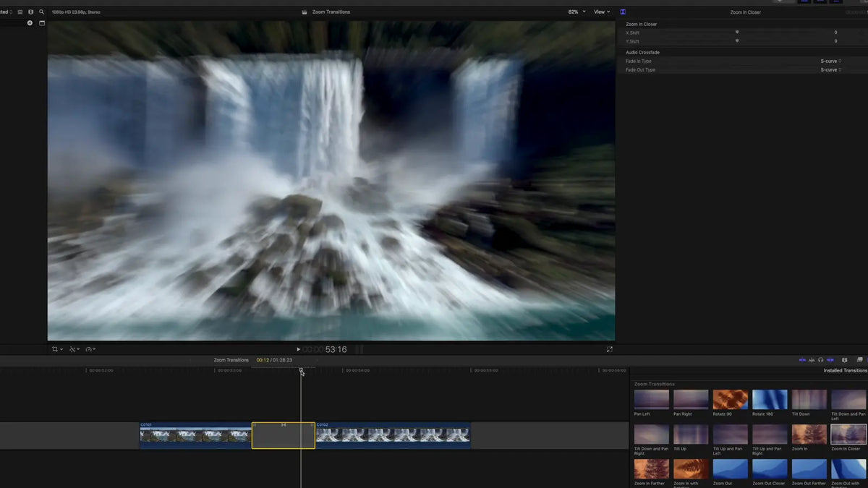This screenshot has width=868, height=488.
Task: Click the X Shift value field
Action: pyautogui.click(x=835, y=33)
